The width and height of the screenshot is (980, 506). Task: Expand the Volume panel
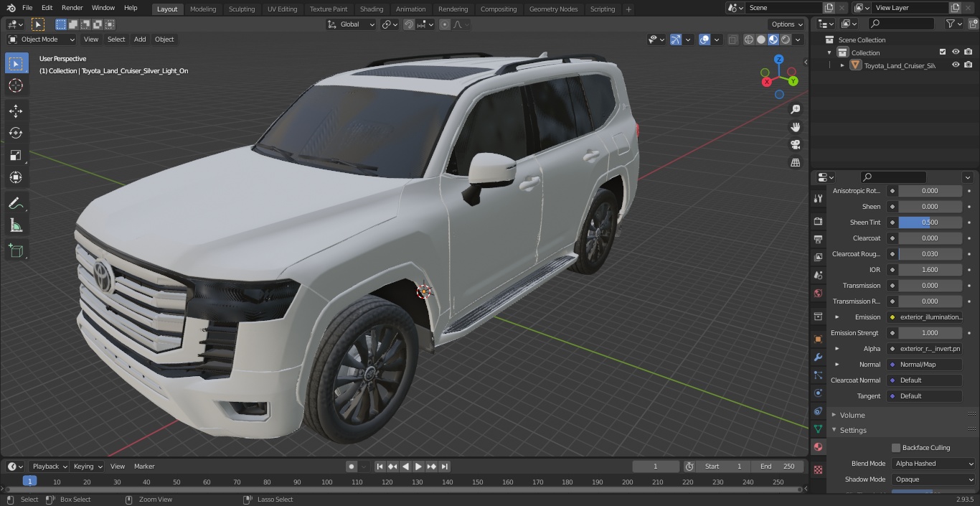tap(852, 415)
